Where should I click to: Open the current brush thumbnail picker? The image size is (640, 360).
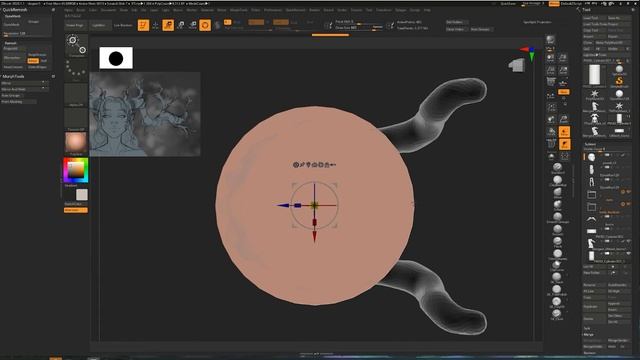click(76, 45)
